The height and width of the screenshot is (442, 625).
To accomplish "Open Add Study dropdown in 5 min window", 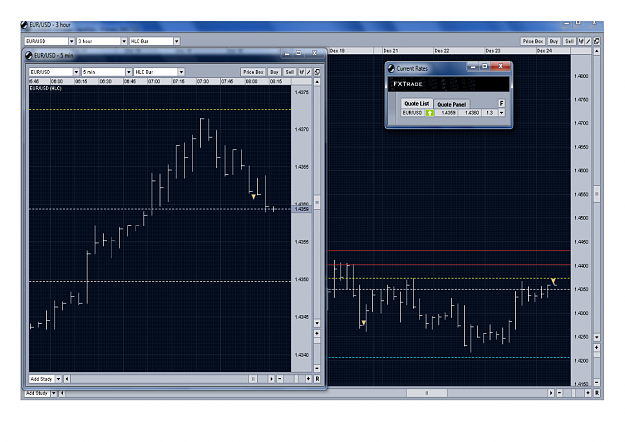I will pos(45,379).
